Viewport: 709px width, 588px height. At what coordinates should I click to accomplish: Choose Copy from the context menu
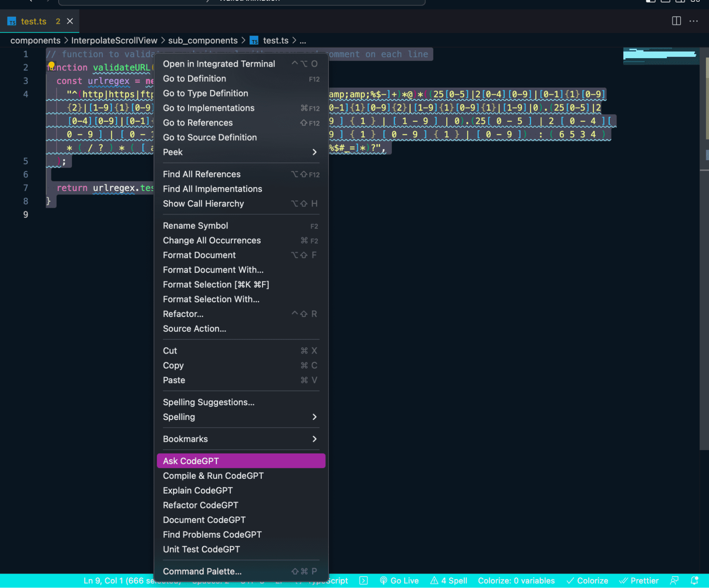241,366
